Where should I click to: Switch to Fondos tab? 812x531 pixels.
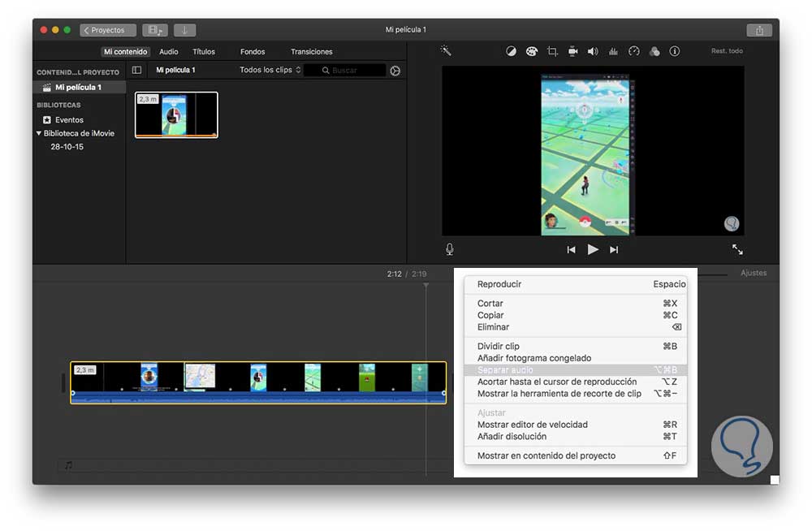point(253,52)
